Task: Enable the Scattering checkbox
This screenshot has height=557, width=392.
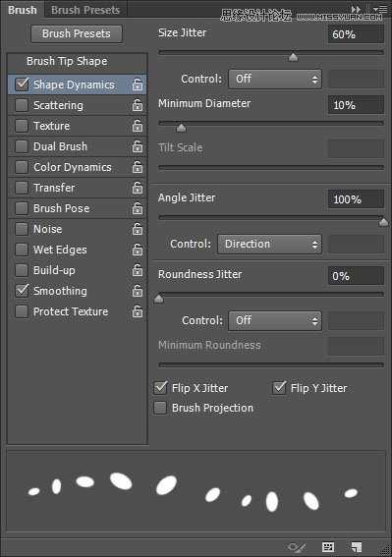Action: click(x=22, y=105)
